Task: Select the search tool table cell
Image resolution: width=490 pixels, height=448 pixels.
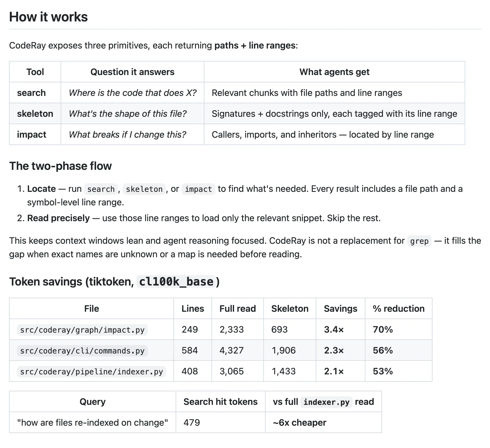Action: 35,93
